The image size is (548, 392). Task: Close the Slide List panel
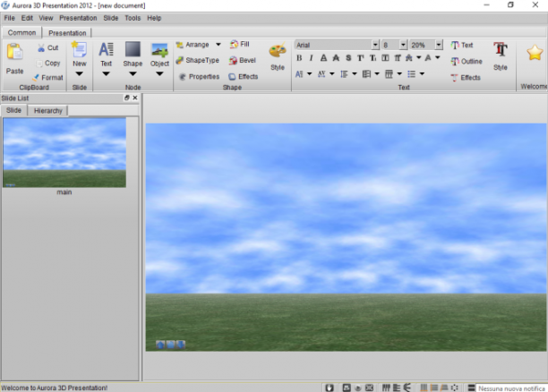(135, 98)
